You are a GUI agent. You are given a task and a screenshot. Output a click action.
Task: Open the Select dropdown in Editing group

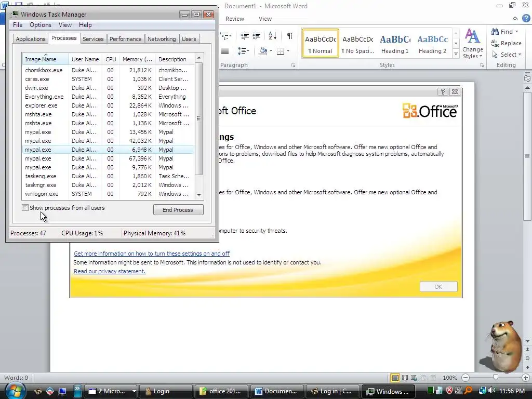point(506,54)
